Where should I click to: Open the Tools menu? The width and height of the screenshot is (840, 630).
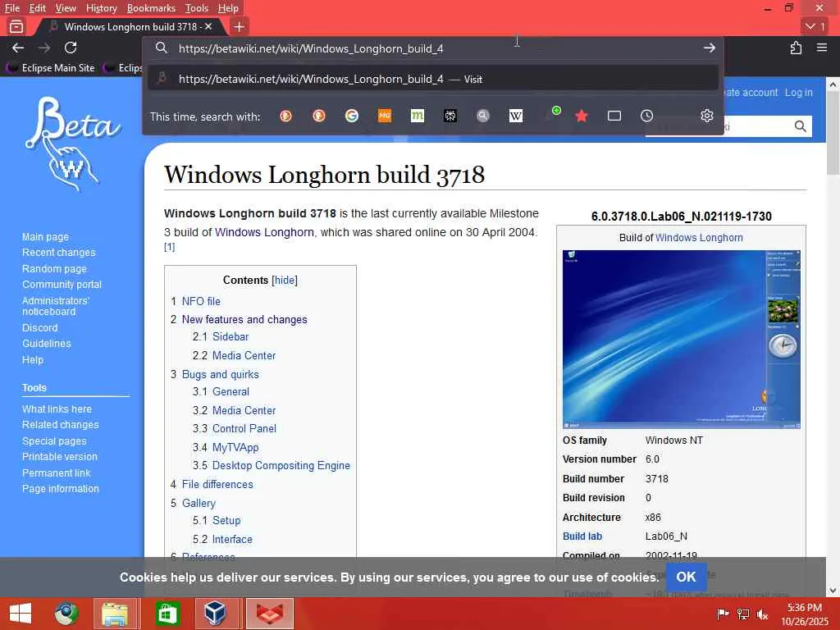pyautogui.click(x=197, y=8)
